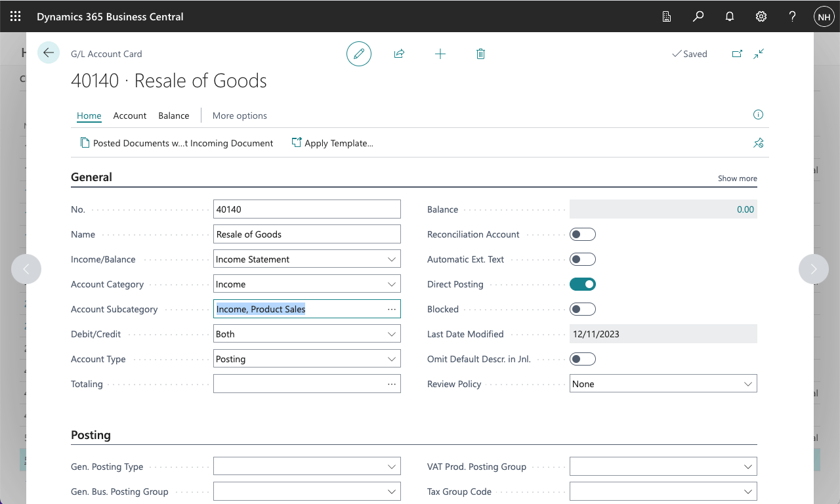Expand the Account Type dropdown
This screenshot has width=840, height=504.
[x=306, y=359]
